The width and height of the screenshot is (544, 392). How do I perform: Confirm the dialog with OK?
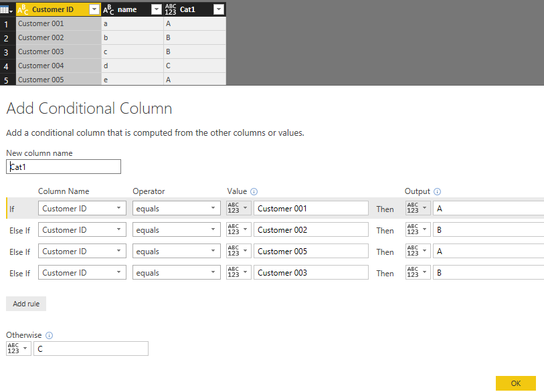515,383
